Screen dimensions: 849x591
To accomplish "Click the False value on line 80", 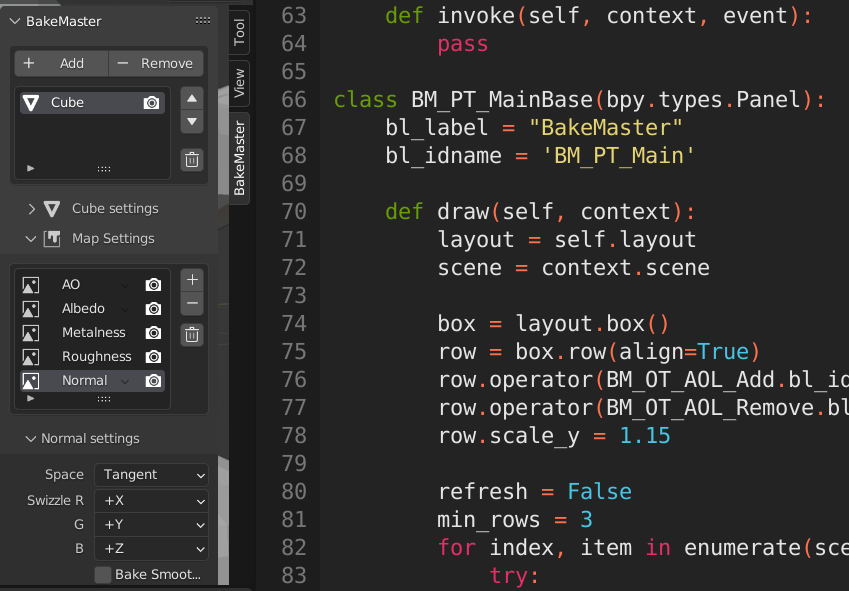I will pos(599,492).
